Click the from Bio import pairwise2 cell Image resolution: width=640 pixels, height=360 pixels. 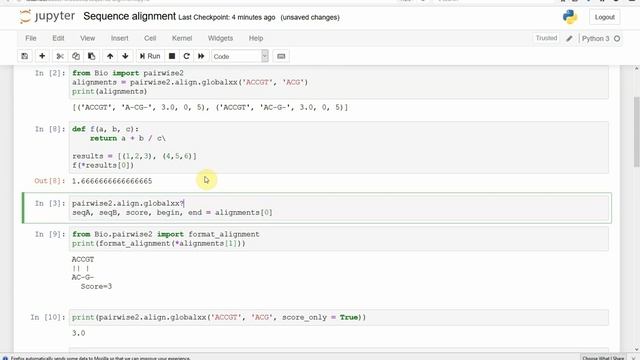point(339,82)
